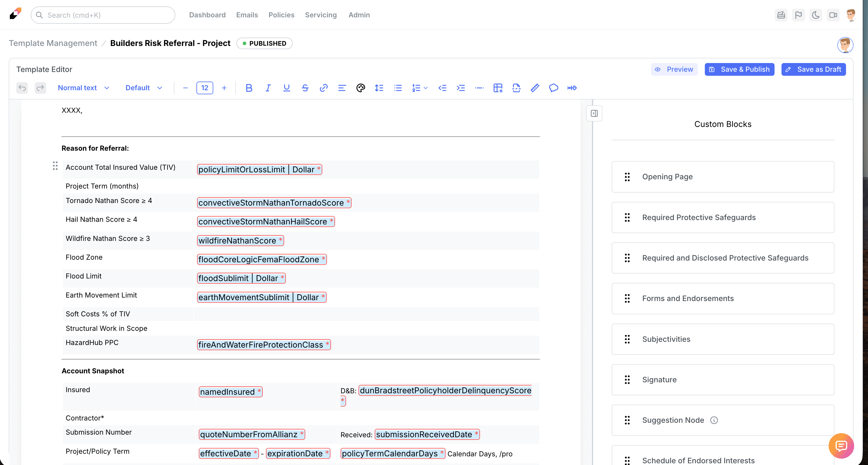
Task: Click the table row drag handle beside Account TIV
Action: [x=55, y=166]
